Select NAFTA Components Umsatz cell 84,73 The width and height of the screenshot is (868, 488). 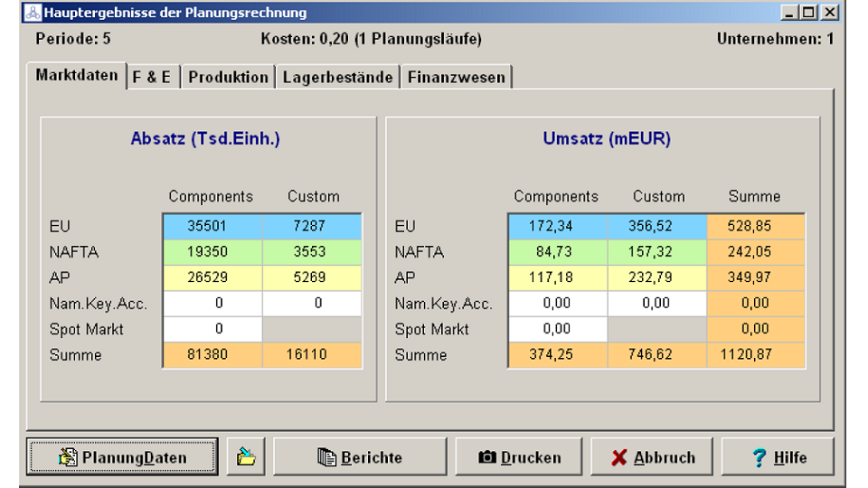558,252
